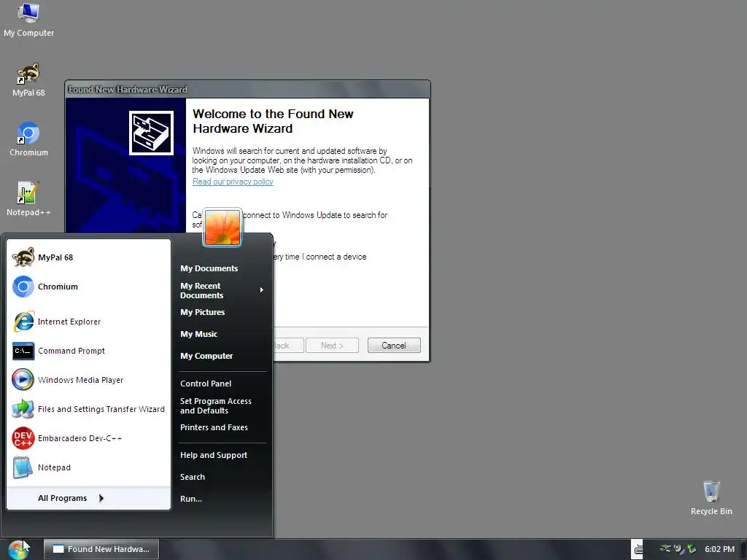Select Notepad++ desktop shortcut

point(28,200)
